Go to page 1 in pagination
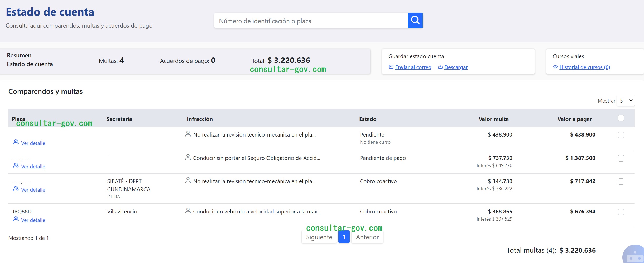 (x=344, y=237)
